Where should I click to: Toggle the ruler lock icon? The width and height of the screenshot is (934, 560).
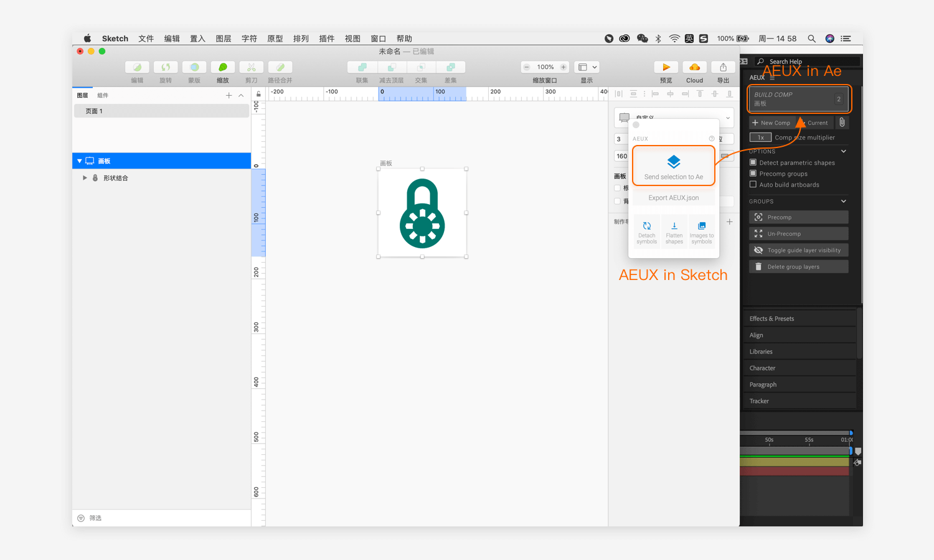(x=258, y=94)
